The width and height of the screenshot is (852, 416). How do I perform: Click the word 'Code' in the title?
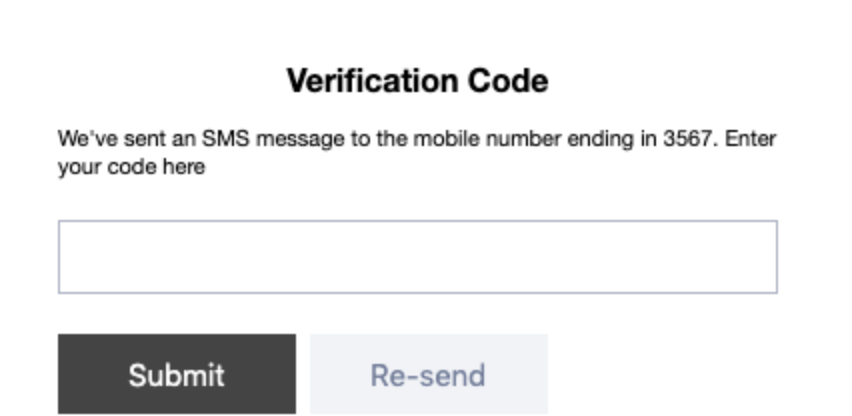point(508,81)
